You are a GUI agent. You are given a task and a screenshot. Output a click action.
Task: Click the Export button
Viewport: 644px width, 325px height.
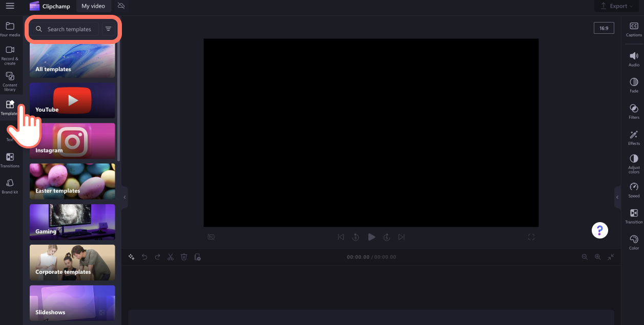[x=614, y=6]
